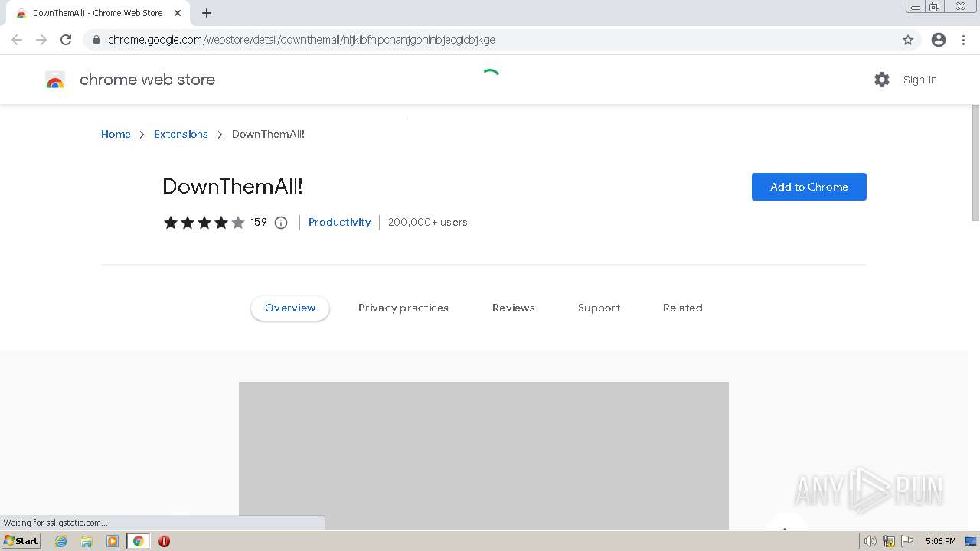Click the chrome web store title text

tap(148, 80)
